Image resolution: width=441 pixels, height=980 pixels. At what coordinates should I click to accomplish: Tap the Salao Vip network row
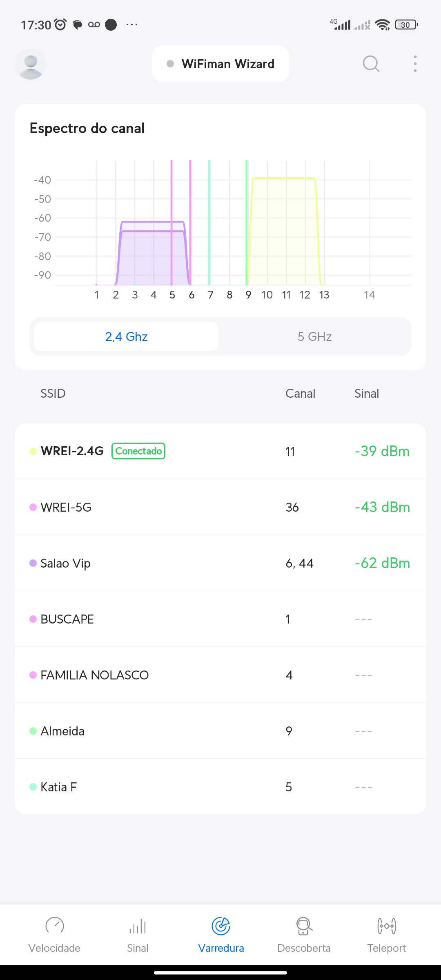(x=220, y=563)
